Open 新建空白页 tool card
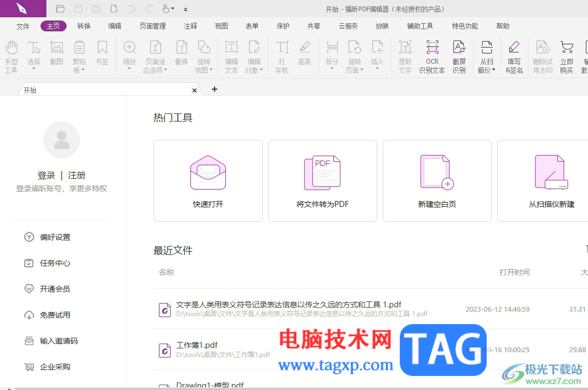588x390 pixels. click(x=437, y=181)
